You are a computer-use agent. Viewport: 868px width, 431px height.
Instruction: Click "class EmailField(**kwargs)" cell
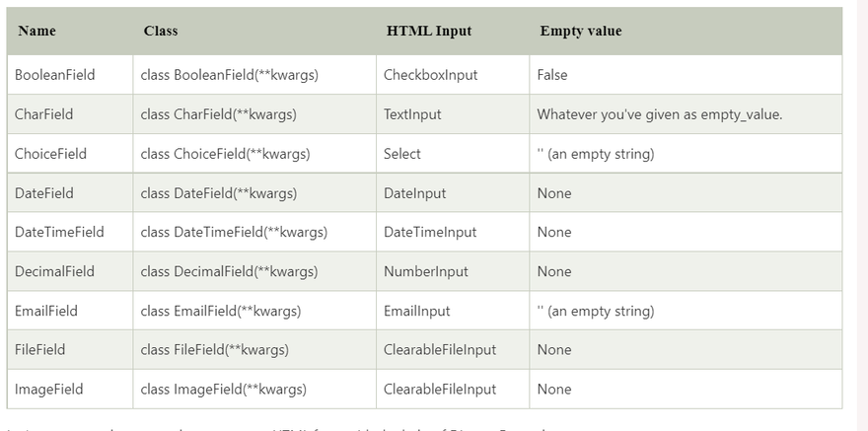click(221, 311)
